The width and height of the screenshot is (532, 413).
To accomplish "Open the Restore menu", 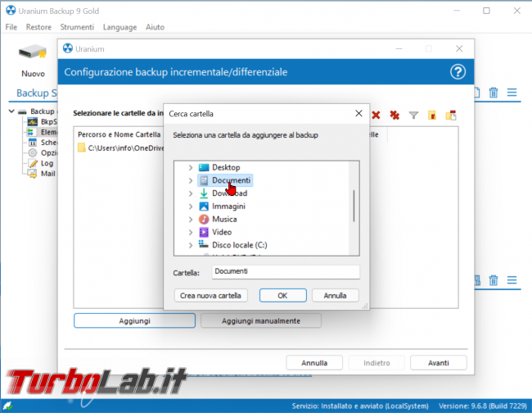I will (x=38, y=27).
